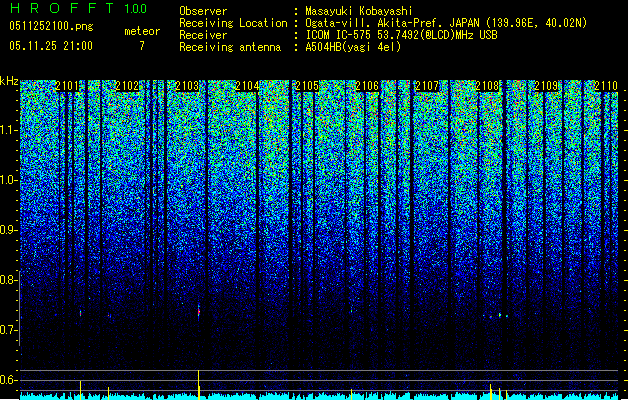Click the date stamp 05.11.25 21:00
Viewport: 629px width, 400px height.
pyautogui.click(x=51, y=46)
